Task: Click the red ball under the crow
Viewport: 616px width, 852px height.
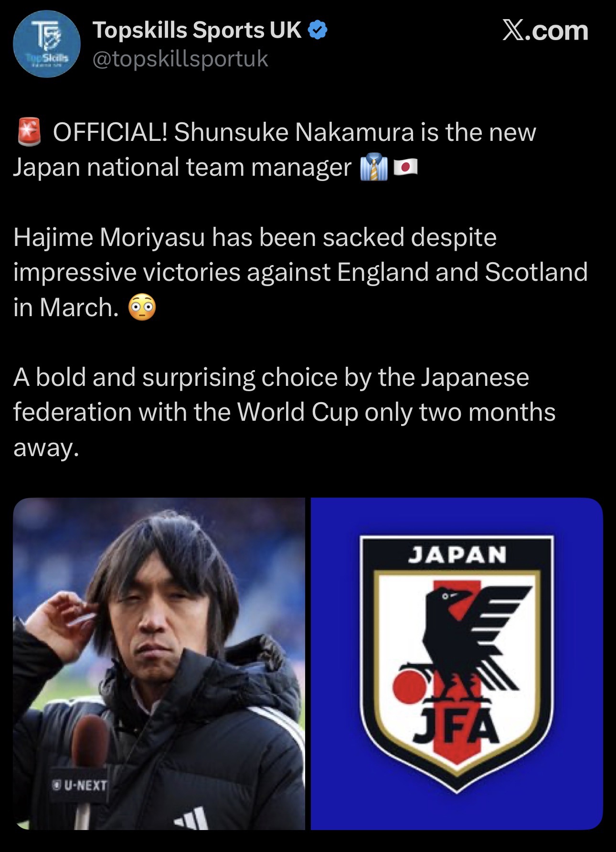Action: tap(410, 687)
